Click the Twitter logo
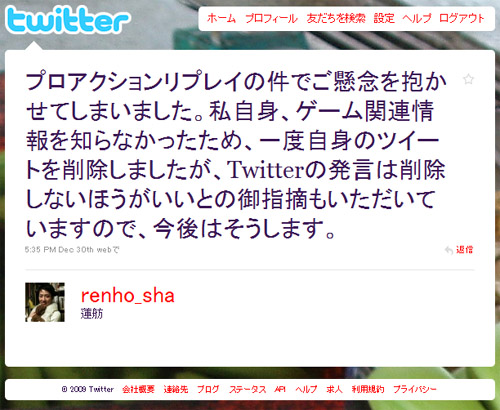 [x=67, y=20]
